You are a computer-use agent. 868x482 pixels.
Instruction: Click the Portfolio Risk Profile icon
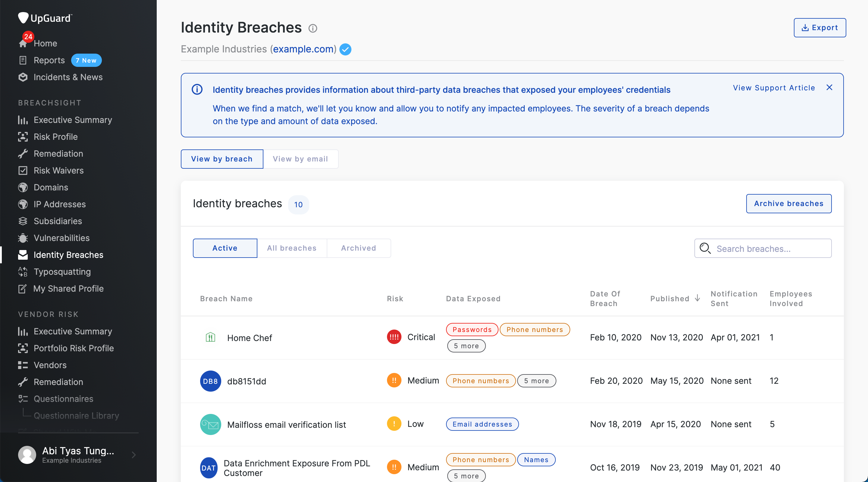pos(23,348)
